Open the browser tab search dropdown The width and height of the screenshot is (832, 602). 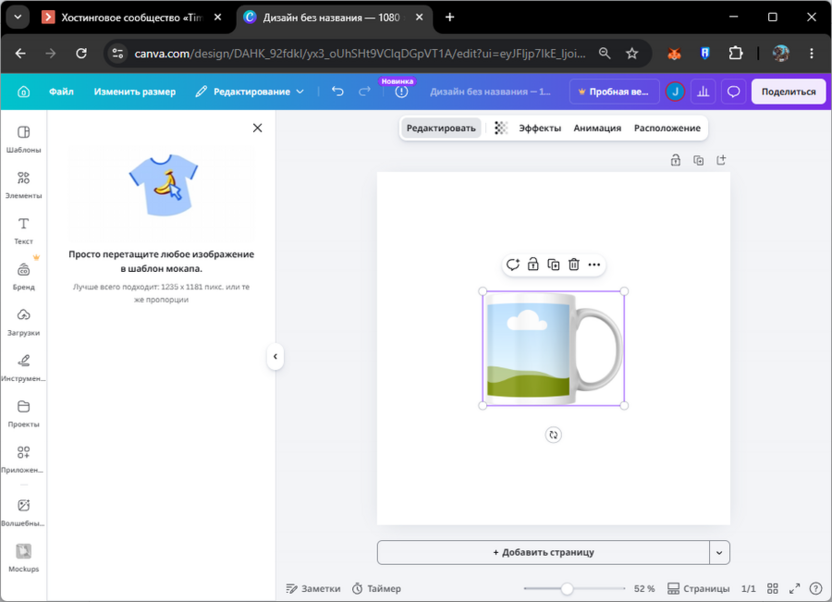point(18,17)
